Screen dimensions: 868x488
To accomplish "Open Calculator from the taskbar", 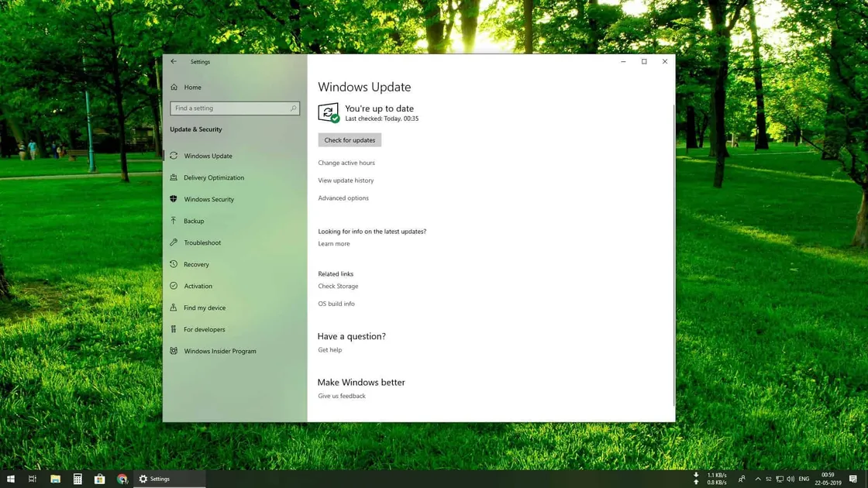I will (x=77, y=479).
